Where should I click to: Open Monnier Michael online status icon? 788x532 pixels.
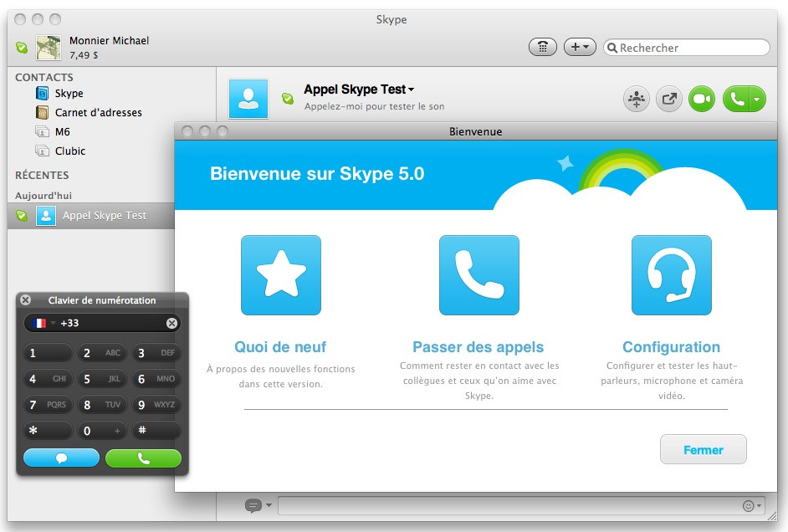22,47
